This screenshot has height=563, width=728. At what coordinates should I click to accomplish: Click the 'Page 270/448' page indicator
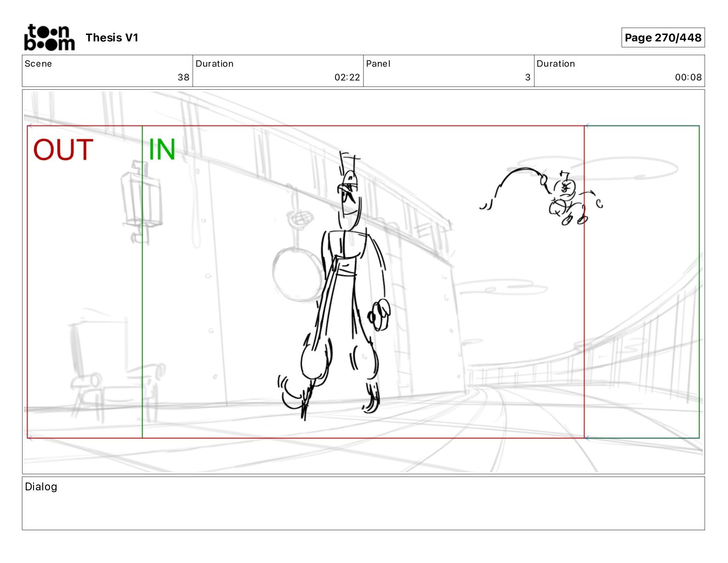click(663, 38)
